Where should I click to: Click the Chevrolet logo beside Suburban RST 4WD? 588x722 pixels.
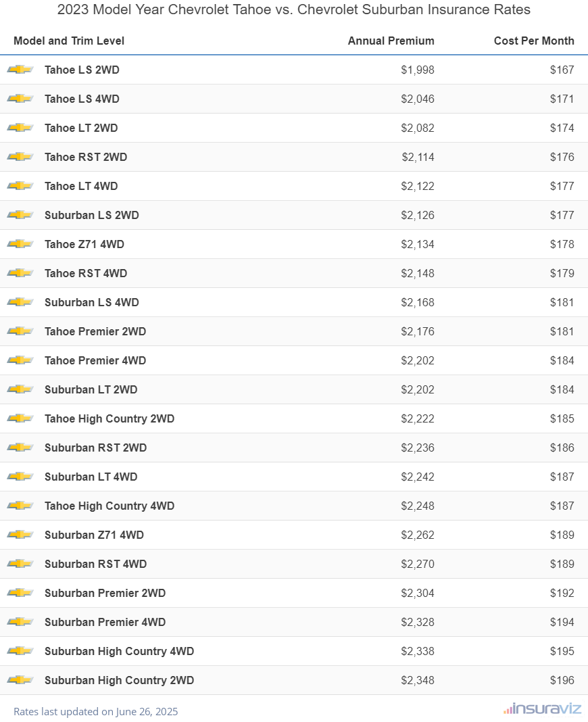pyautogui.click(x=20, y=564)
